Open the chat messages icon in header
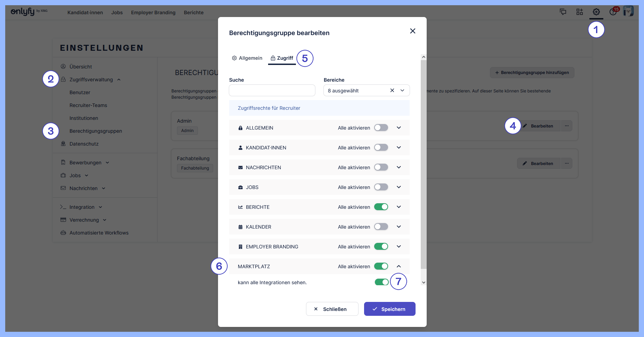Screen dimensions: 644x337 point(563,12)
